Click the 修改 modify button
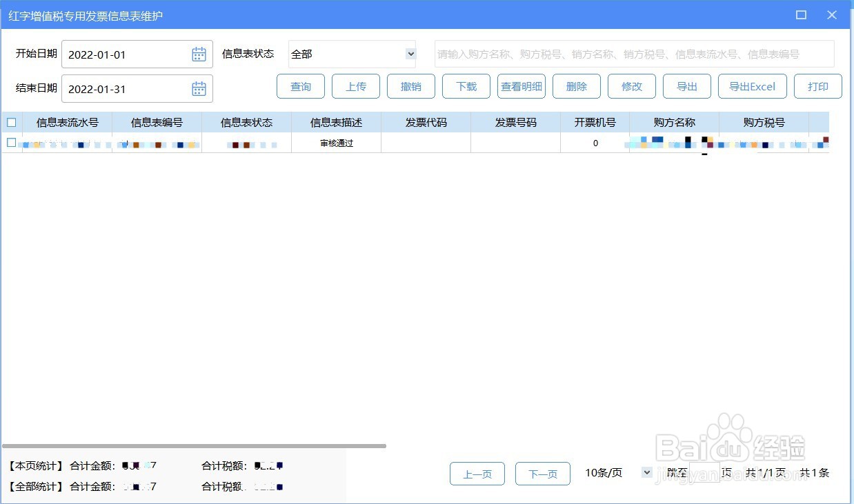Screen dimensions: 854x504 632,86
